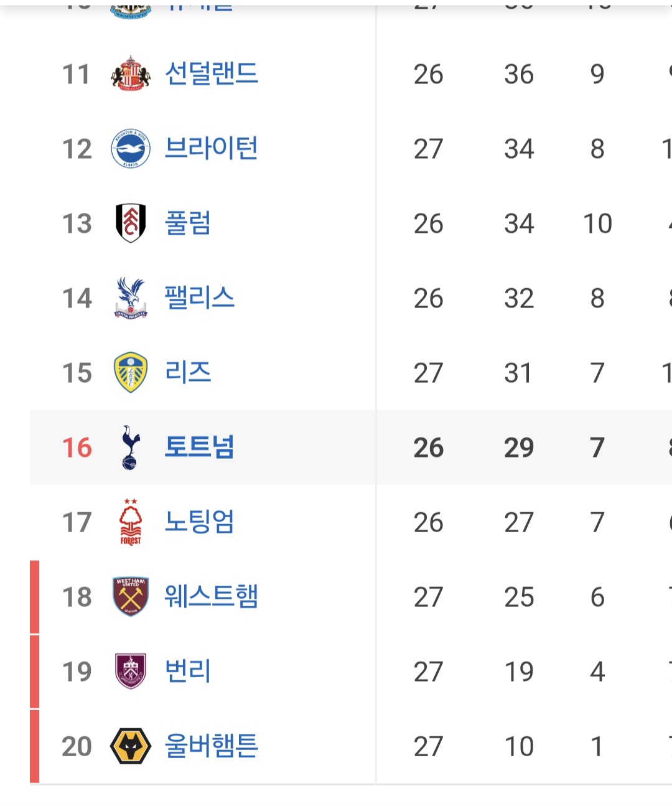The height and width of the screenshot is (806, 672).
Task: Click the Tottenham cockerel crest
Action: [x=131, y=447]
